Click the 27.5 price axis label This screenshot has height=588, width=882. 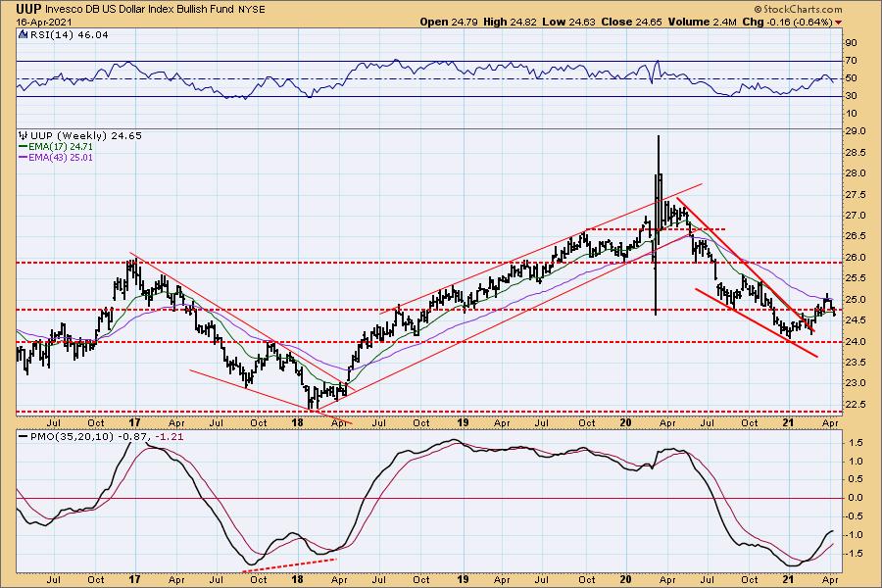click(x=856, y=195)
